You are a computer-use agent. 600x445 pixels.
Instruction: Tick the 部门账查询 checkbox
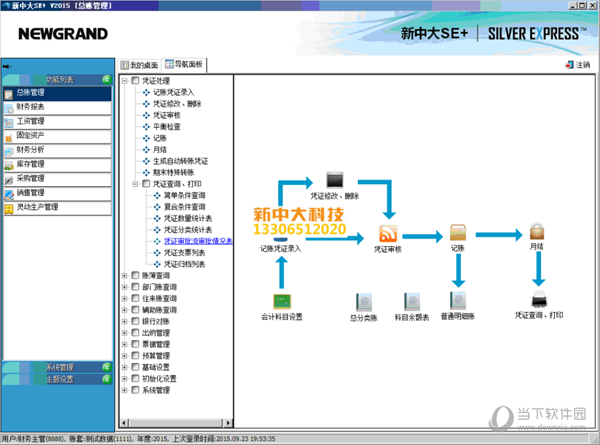[135, 287]
